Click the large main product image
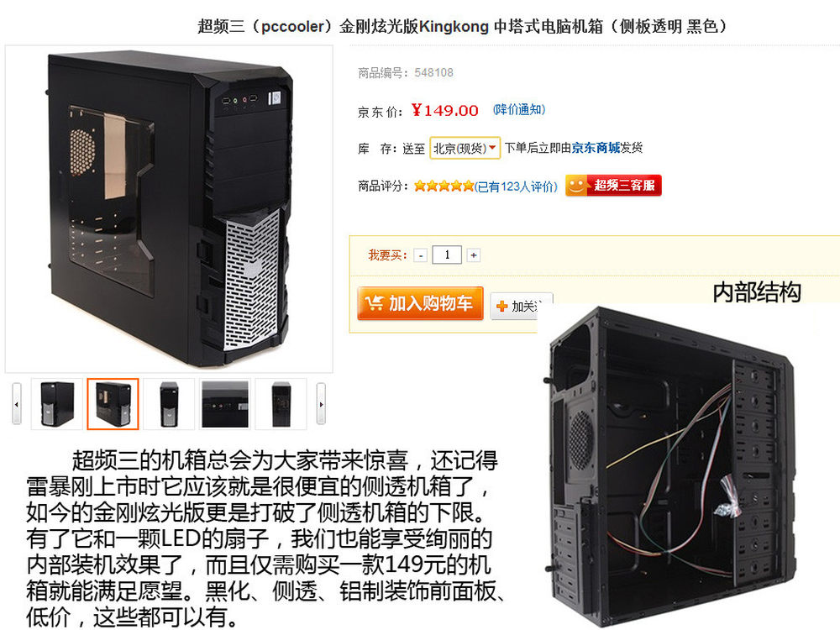Image resolution: width=840 pixels, height=630 pixels. tap(170, 209)
